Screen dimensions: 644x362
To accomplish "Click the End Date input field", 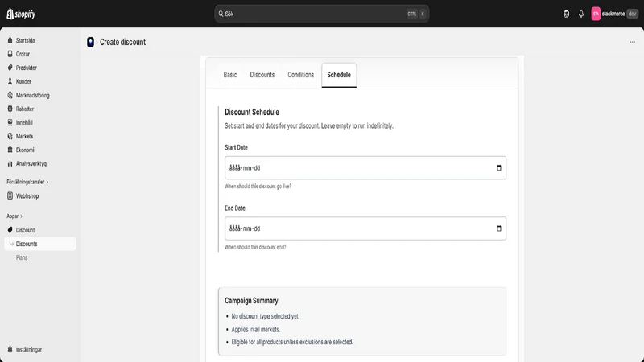I will (365, 228).
